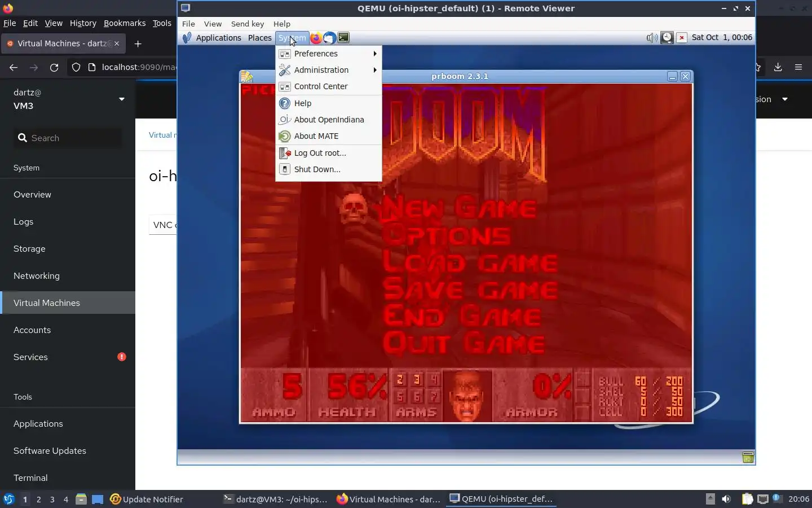Open the host start menu icon

point(8,499)
